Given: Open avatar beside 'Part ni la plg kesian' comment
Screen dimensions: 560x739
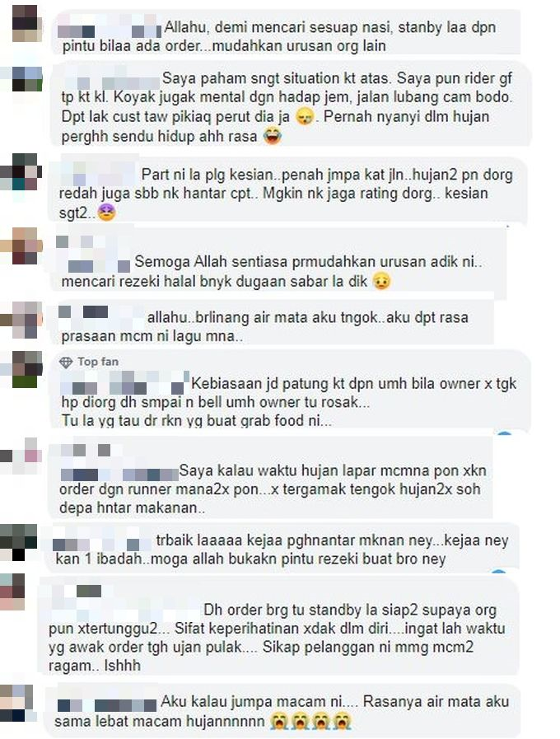Looking at the screenshot, I should (24, 171).
